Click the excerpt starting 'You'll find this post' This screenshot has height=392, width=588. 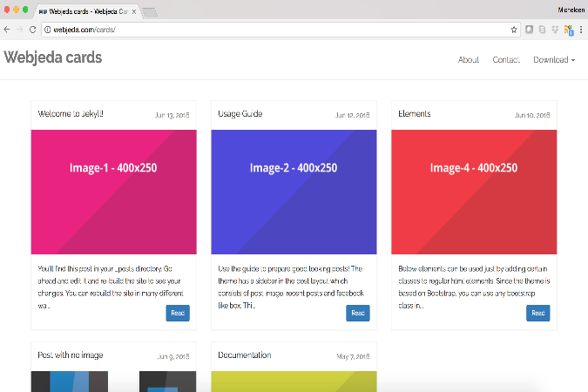coord(111,287)
